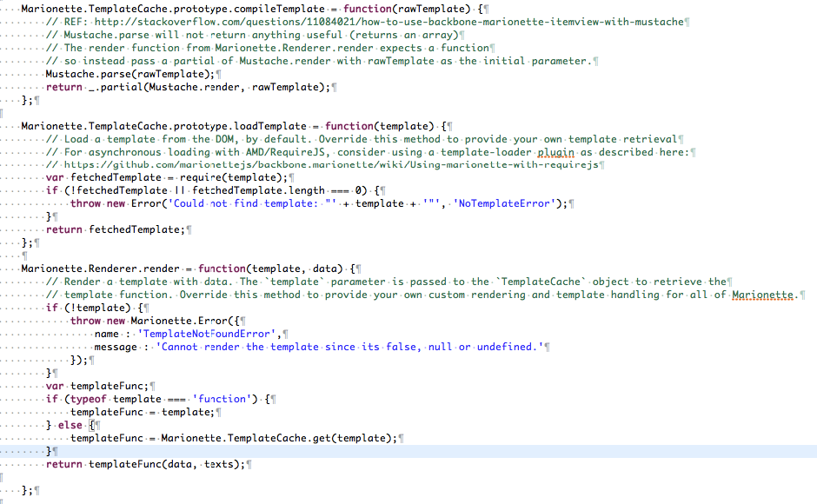The height and width of the screenshot is (504, 817).
Task: Click the highlighted closing brace line before return templateFunc
Action: coord(408,451)
